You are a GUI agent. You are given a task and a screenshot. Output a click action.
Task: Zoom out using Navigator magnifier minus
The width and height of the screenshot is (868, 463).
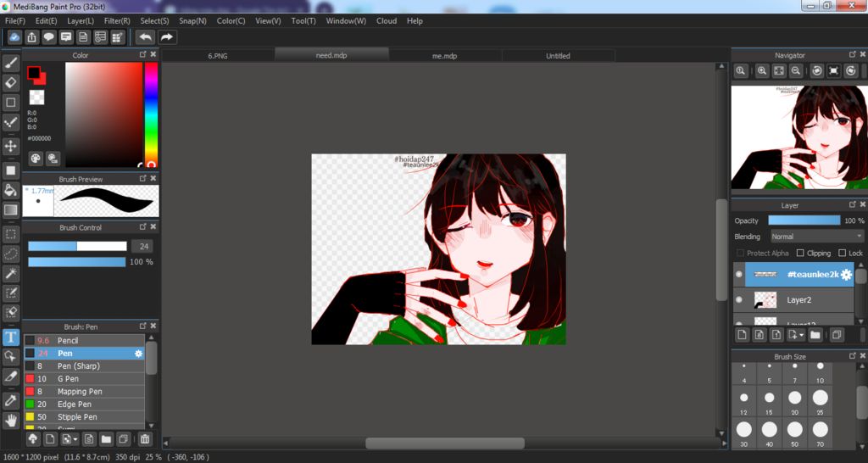[795, 71]
